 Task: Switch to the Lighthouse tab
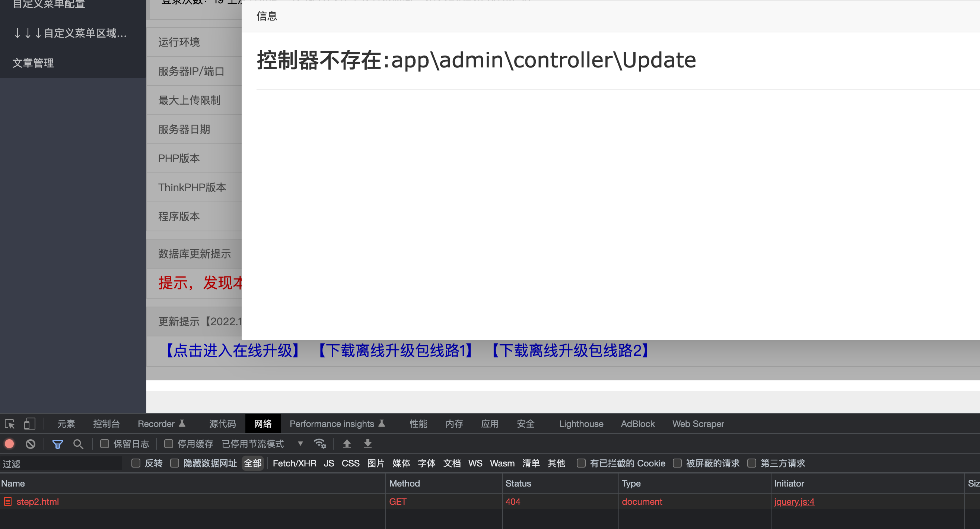pyautogui.click(x=581, y=424)
